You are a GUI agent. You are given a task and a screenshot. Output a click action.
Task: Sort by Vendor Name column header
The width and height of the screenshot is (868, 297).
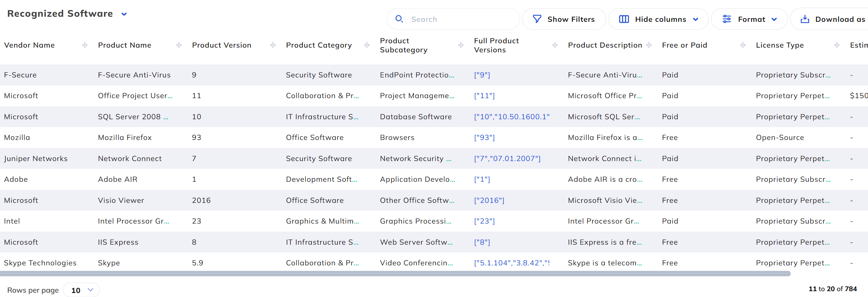coord(29,45)
